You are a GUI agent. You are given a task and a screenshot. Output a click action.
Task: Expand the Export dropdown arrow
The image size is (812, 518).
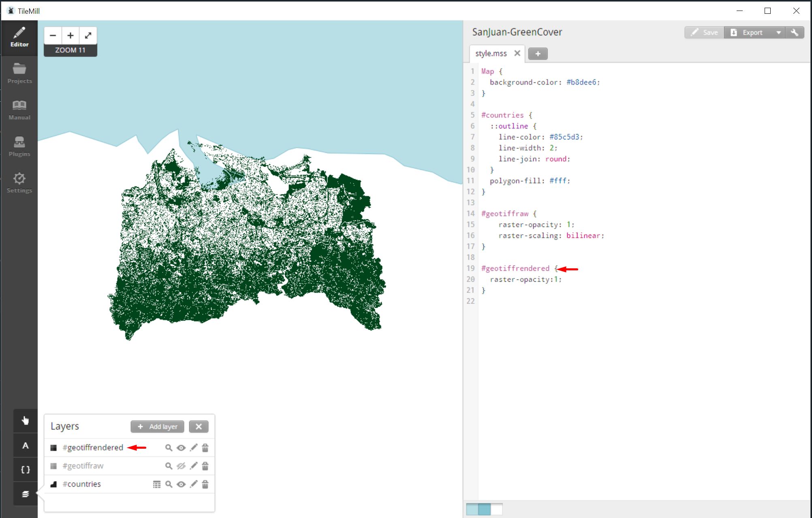778,32
